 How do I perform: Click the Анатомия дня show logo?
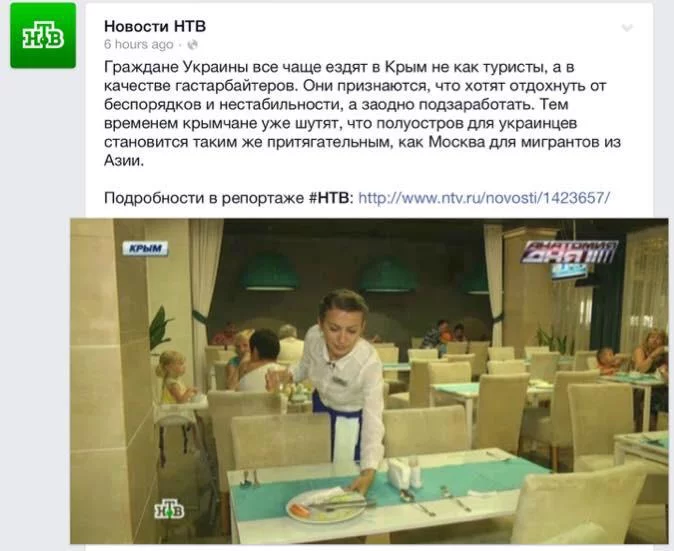click(x=568, y=252)
